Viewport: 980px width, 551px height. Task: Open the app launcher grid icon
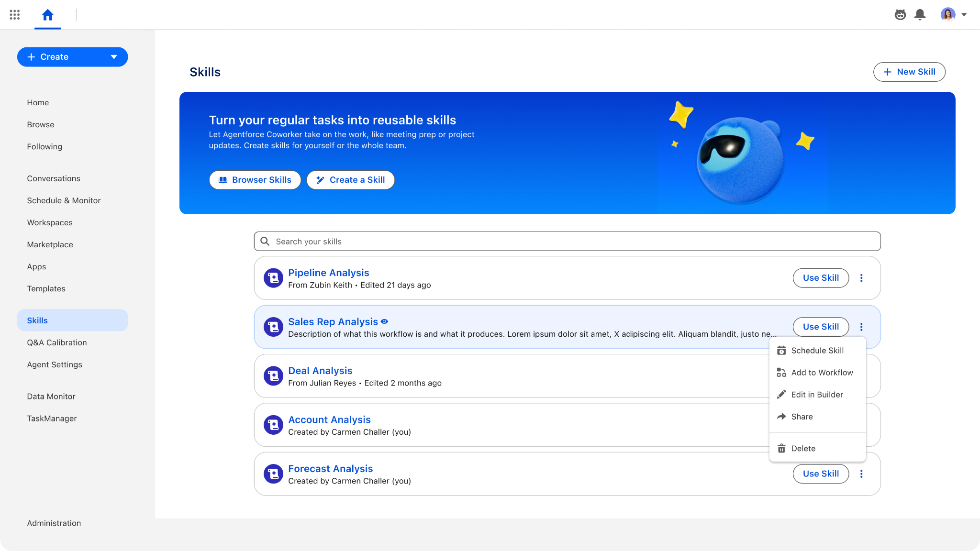[x=15, y=15]
